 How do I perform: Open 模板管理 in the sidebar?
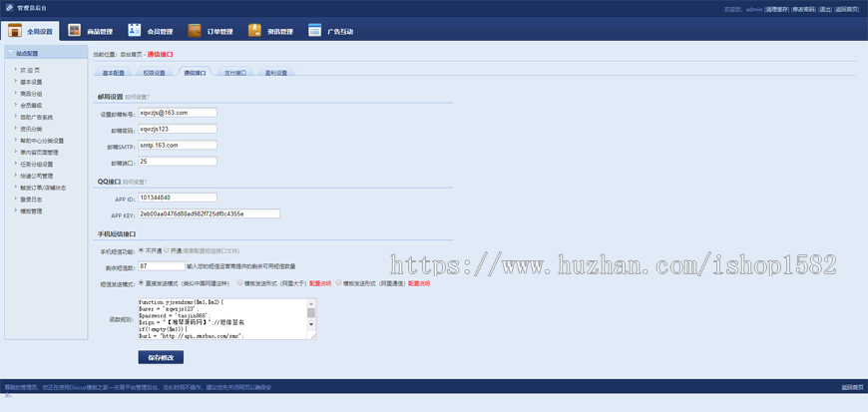[x=31, y=211]
